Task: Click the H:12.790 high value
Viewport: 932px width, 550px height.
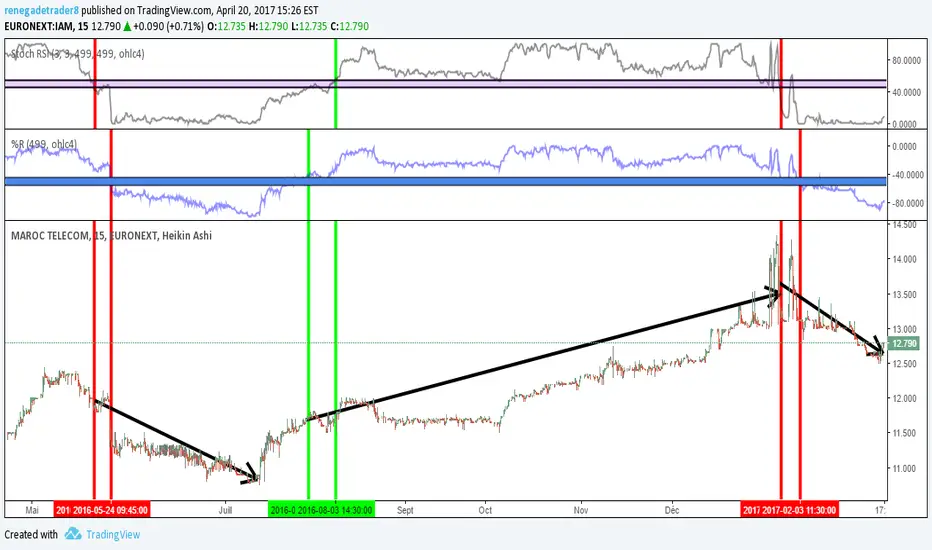Action: (268, 26)
